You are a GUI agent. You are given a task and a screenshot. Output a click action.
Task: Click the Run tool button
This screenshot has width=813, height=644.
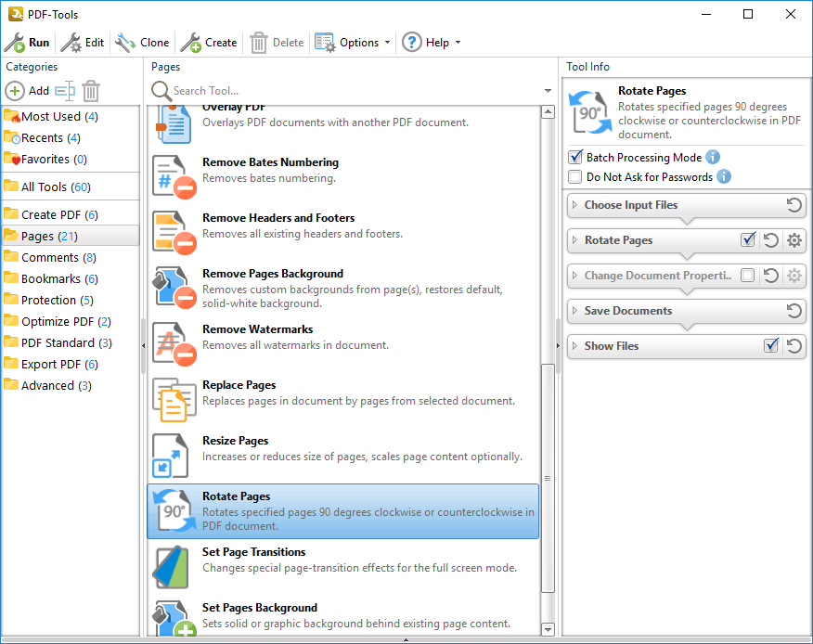point(27,43)
